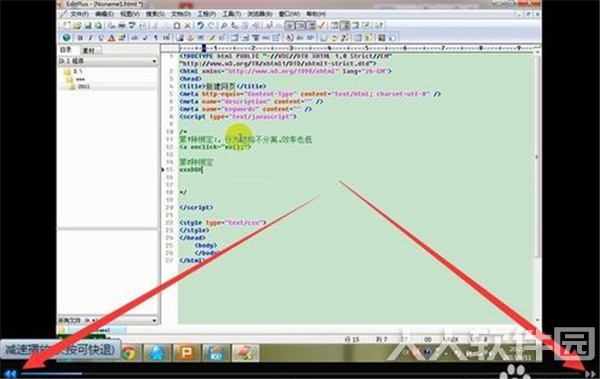The height and width of the screenshot is (379, 600).
Task: Click the Delete X toolbar icon
Action: pos(187,26)
